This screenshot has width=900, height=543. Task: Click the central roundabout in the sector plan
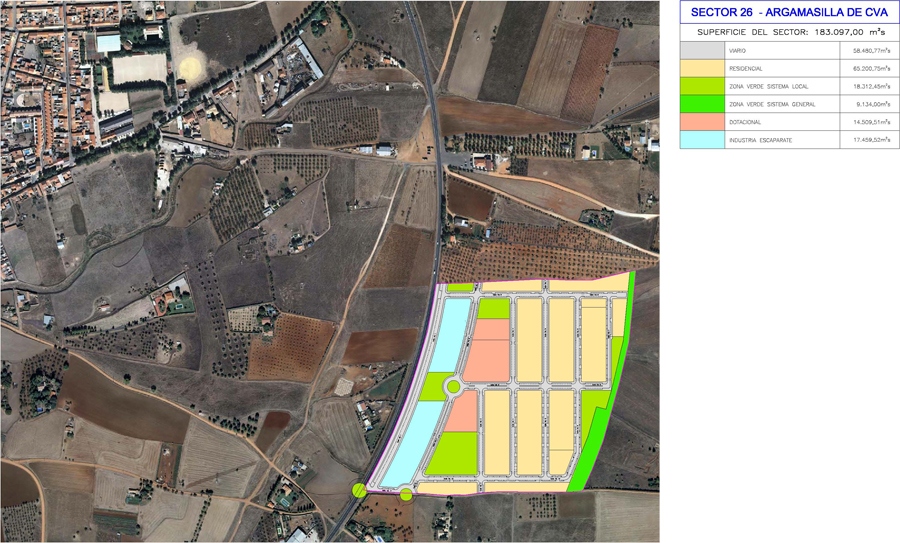tap(452, 387)
